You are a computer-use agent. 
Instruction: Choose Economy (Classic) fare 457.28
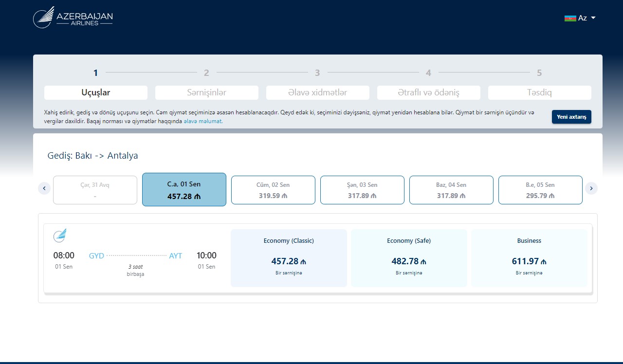[x=289, y=258]
